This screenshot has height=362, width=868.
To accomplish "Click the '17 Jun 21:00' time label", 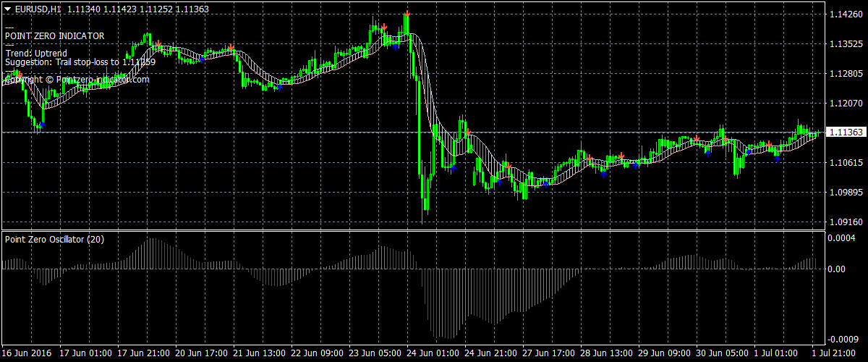I will (144, 354).
